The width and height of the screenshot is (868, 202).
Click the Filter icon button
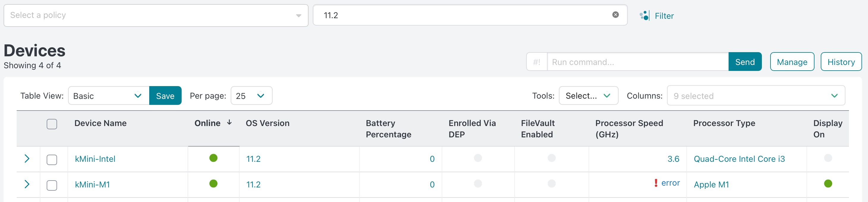pos(644,15)
